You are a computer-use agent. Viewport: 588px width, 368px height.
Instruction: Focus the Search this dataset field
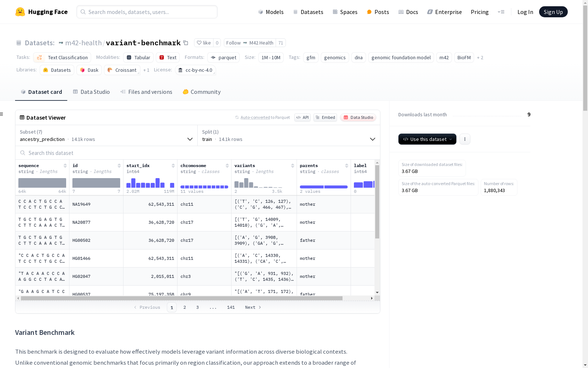(198, 153)
